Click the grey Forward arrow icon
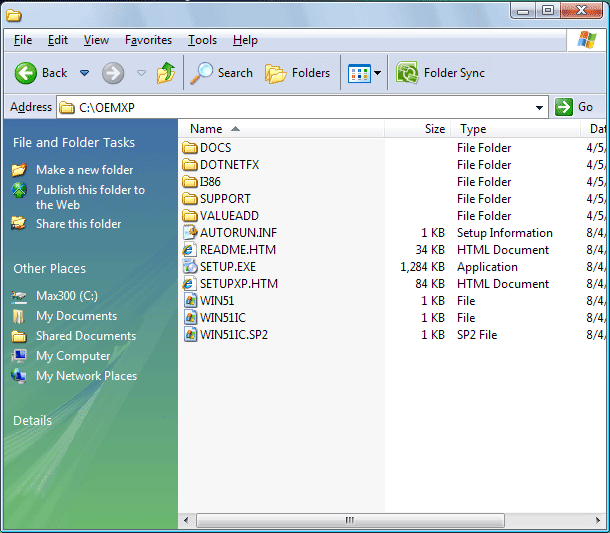Screen dimensions: 610x533 (x=113, y=73)
